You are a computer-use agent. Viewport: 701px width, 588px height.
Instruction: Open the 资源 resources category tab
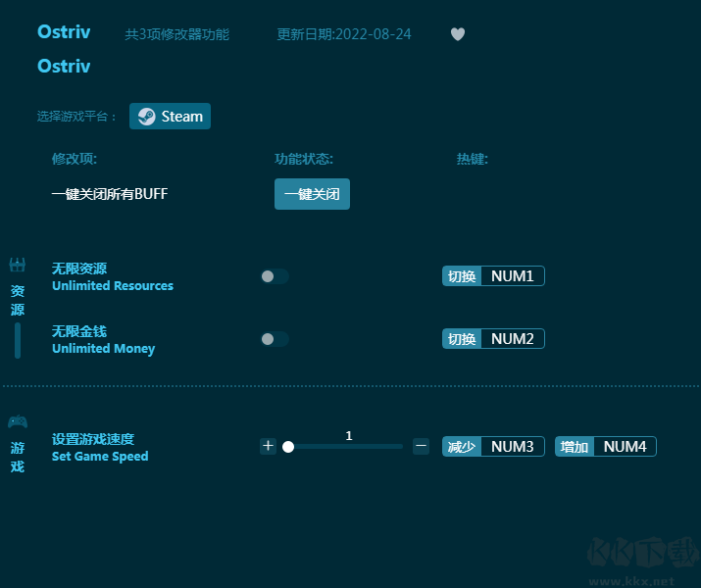pos(18,300)
